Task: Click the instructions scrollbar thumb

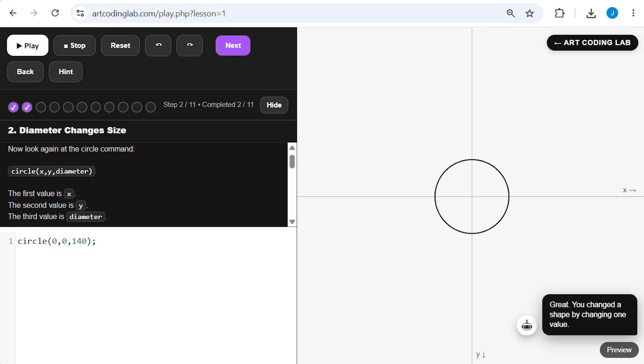Action: pos(292,162)
